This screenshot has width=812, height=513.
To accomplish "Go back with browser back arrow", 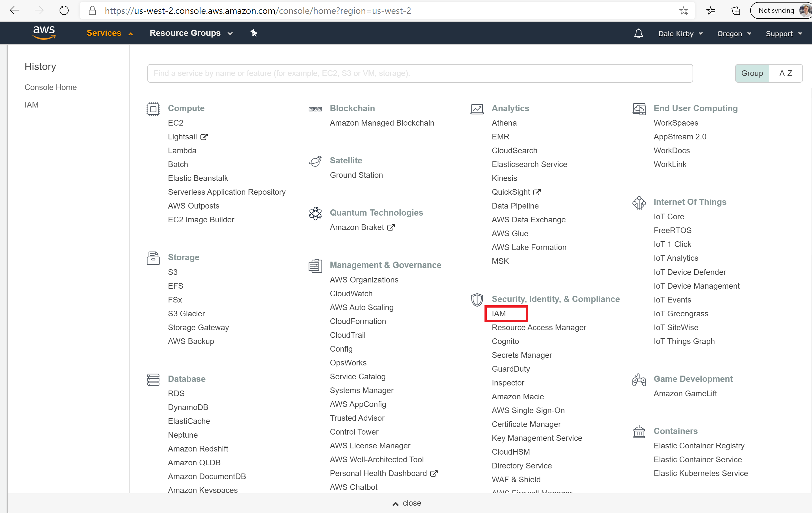I will (14, 10).
